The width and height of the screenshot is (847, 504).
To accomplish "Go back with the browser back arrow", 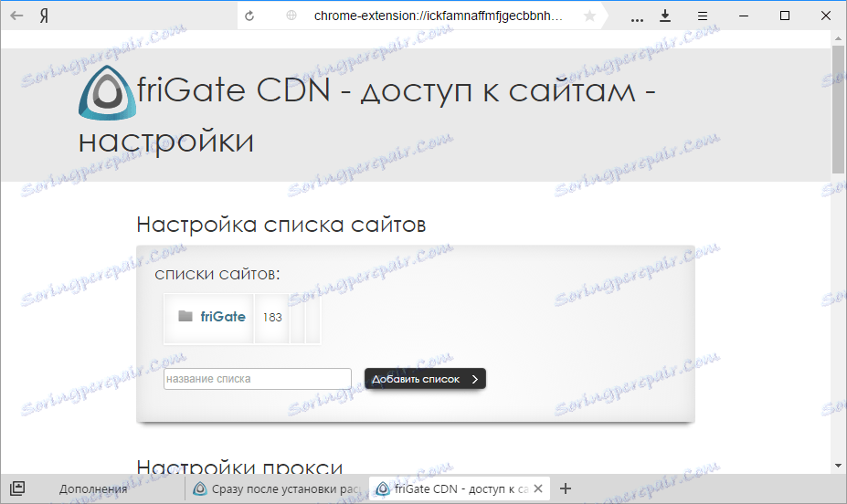I will (16, 16).
